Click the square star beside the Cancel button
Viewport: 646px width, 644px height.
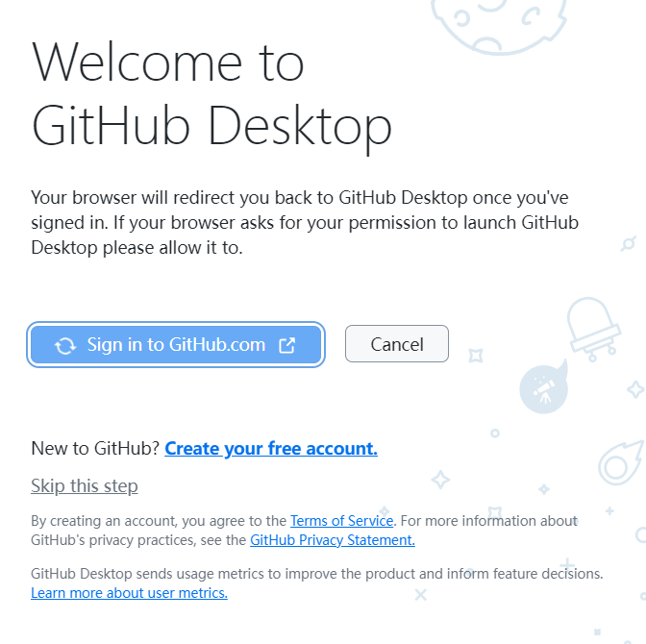476,356
